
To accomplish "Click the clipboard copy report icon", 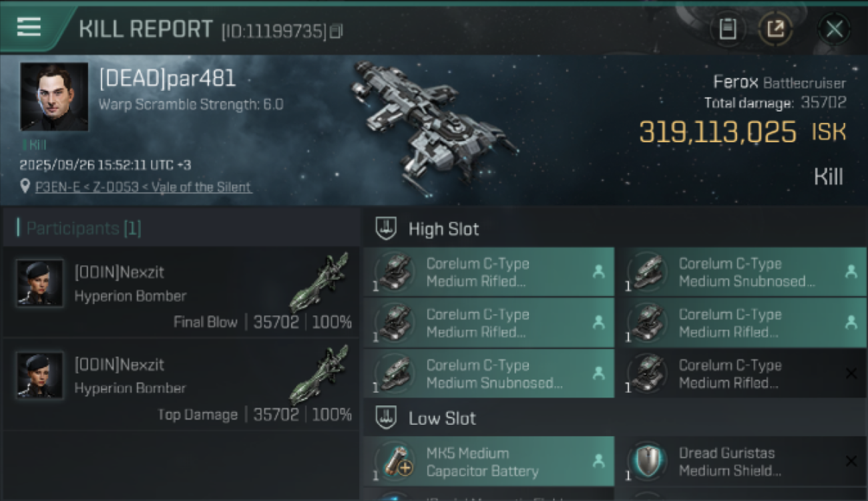I will pyautogui.click(x=728, y=29).
